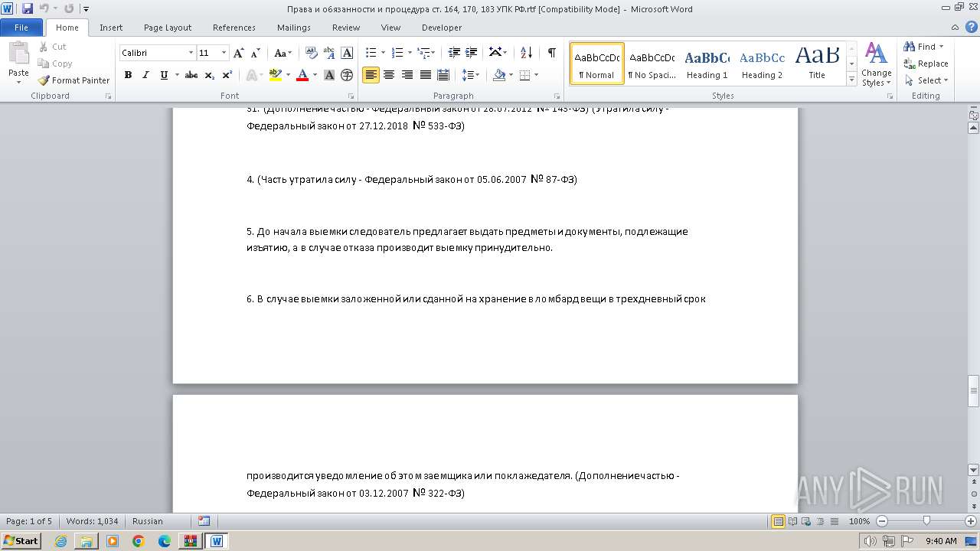
Task: Click the Clear Formatting icon
Action: click(312, 53)
